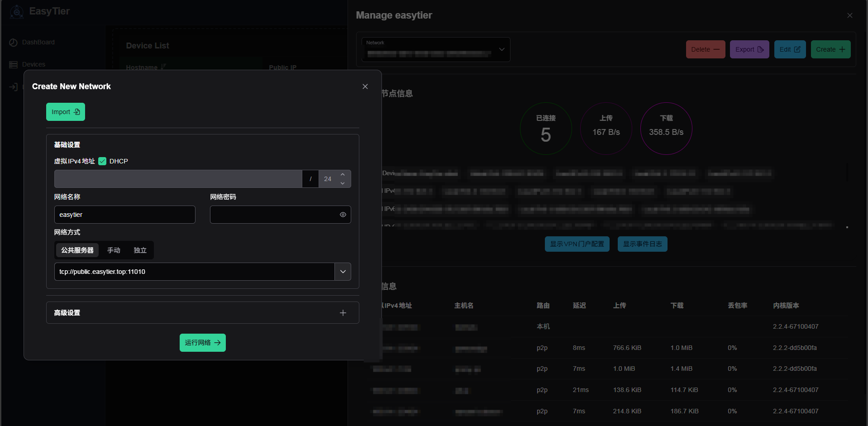Click the Device List heading

148,46
